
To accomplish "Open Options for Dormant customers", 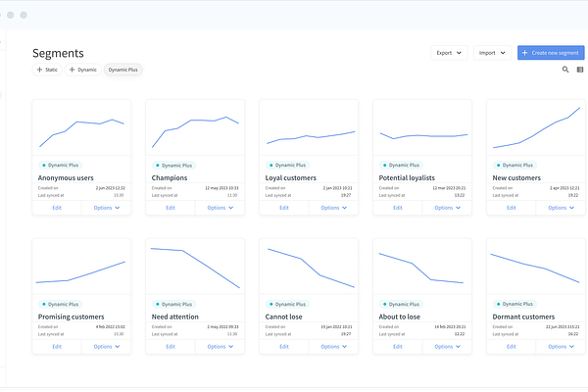I will pyautogui.click(x=561, y=347).
